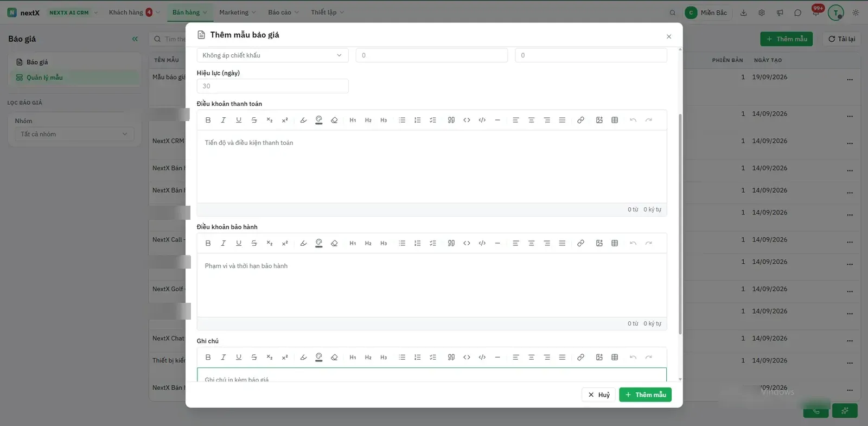Insert image in warranty terms editor
This screenshot has width=868, height=426.
pos(599,243)
